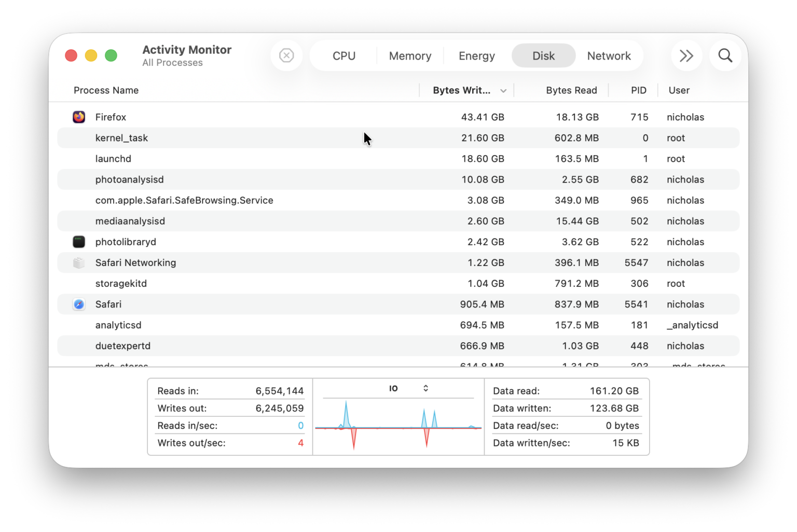Sort by PID column header
The height and width of the screenshot is (532, 797).
639,90
